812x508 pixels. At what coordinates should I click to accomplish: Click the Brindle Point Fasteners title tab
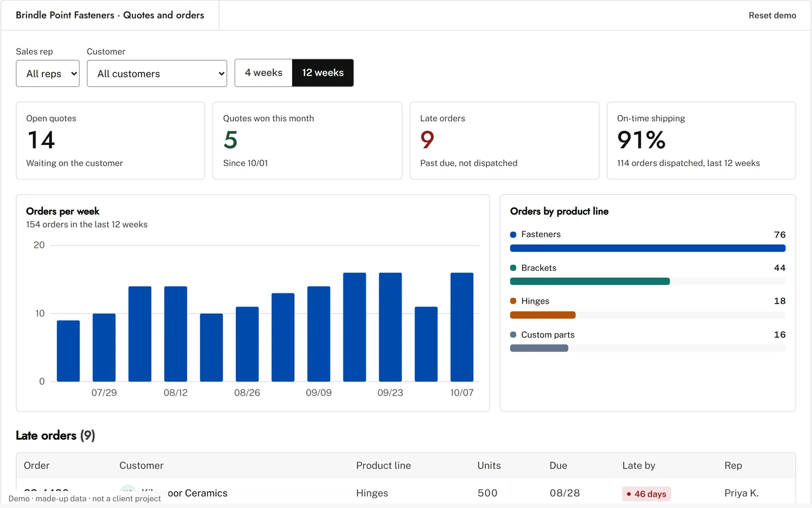(x=110, y=15)
